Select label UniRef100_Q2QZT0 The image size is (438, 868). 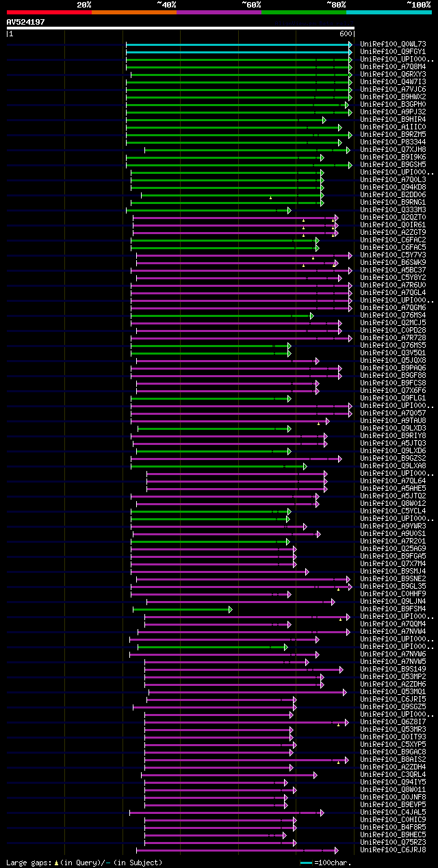(393, 218)
